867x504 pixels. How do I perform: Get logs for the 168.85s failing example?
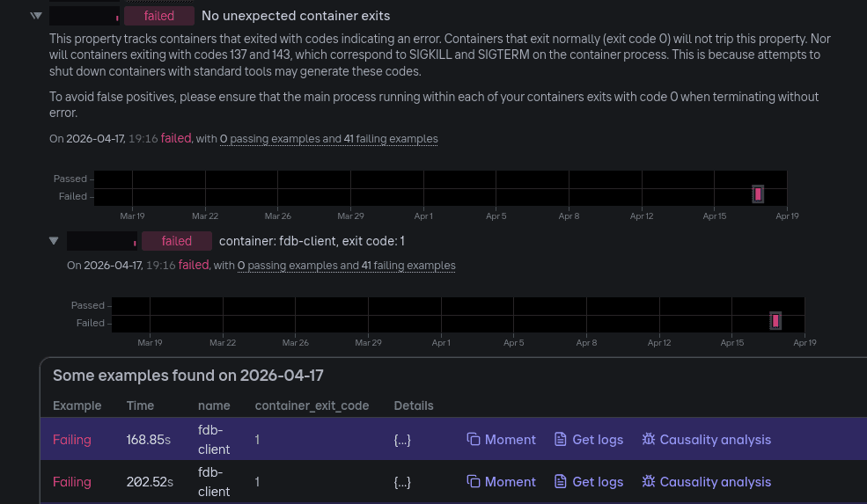[x=589, y=439]
